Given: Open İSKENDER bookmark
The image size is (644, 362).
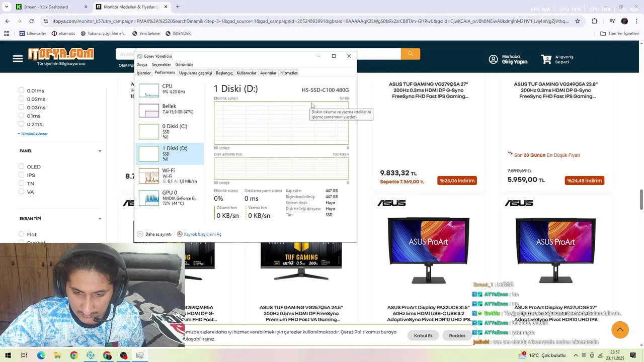Looking at the screenshot, I should click(178, 34).
